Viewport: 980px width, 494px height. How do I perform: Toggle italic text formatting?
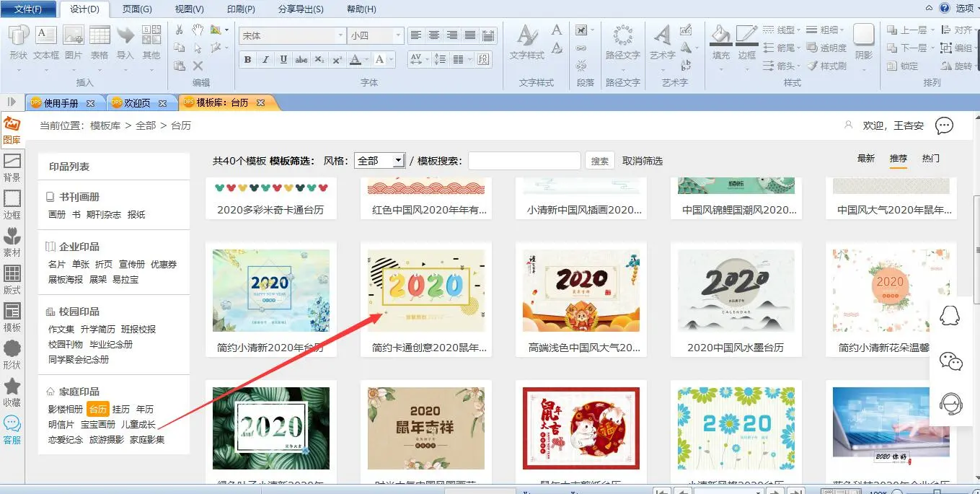coord(265,60)
